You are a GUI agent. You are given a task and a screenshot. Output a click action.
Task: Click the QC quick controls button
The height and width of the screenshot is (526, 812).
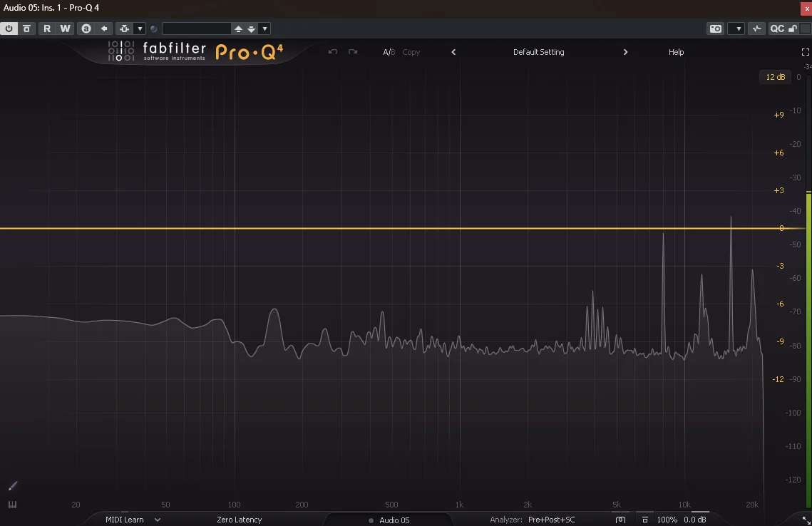776,29
